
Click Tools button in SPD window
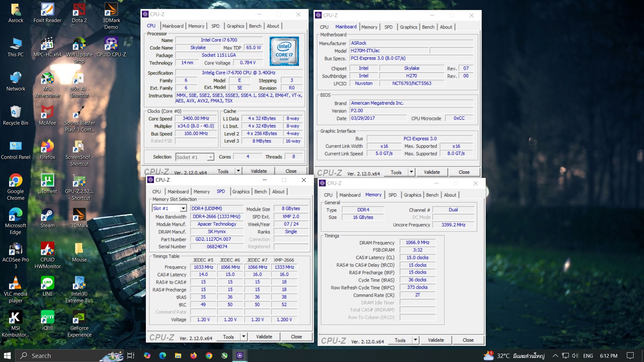tap(228, 337)
